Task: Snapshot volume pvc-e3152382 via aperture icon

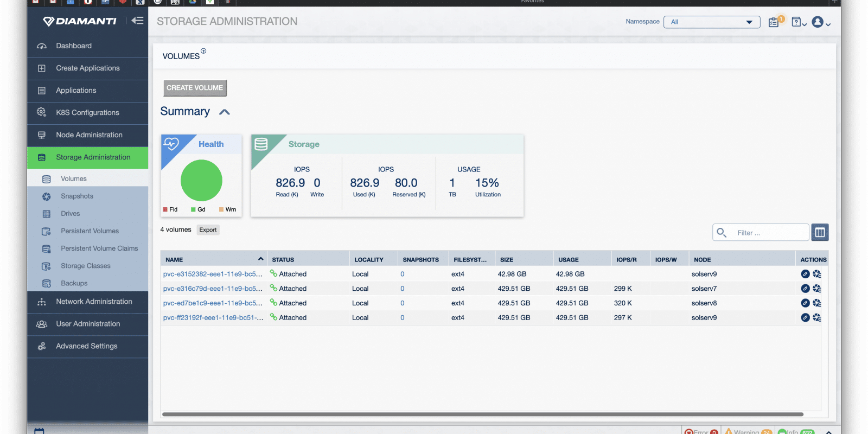Action: (817, 274)
